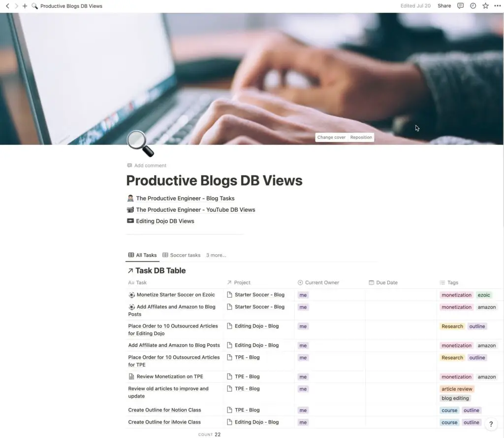Click the Edited Jul 20 label
This screenshot has width=504, height=438.
[x=415, y=6]
